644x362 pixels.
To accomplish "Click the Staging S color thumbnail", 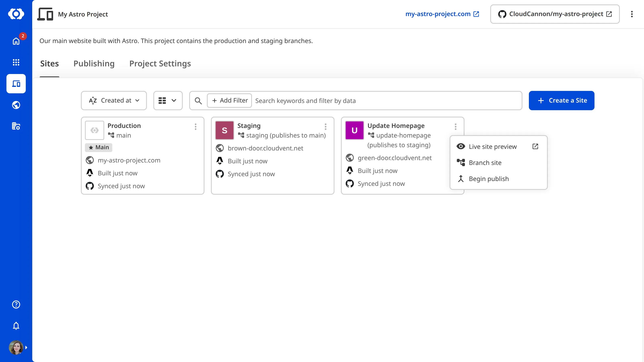I will [225, 130].
